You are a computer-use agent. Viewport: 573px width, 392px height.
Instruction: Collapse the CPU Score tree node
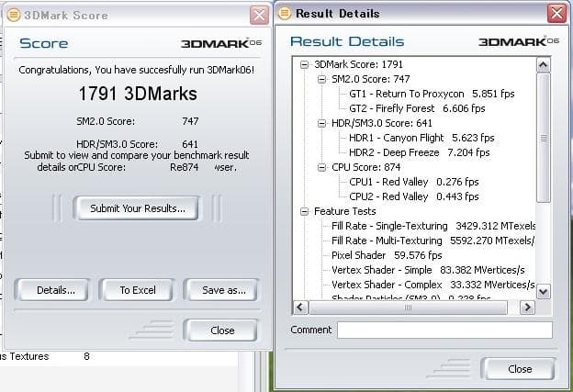322,167
